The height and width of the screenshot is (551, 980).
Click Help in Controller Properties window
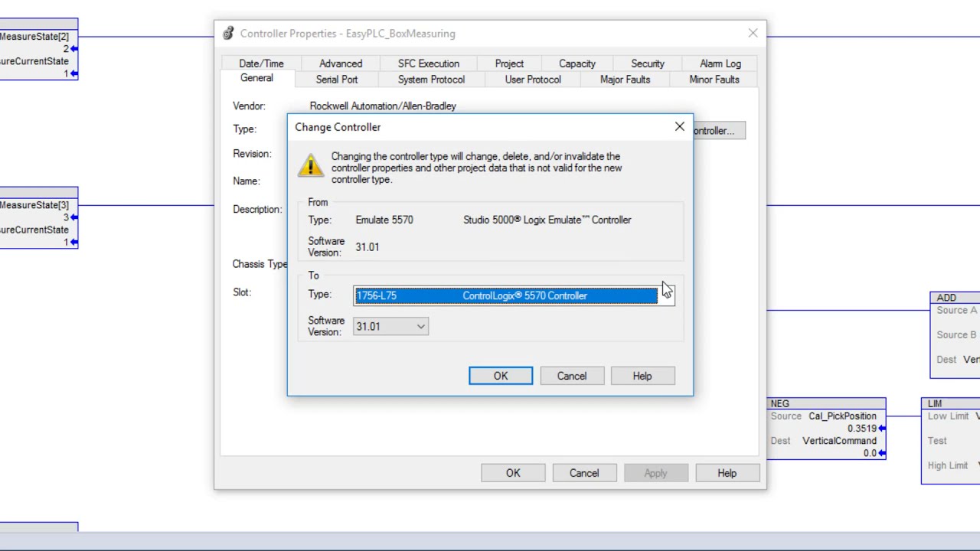[727, 473]
